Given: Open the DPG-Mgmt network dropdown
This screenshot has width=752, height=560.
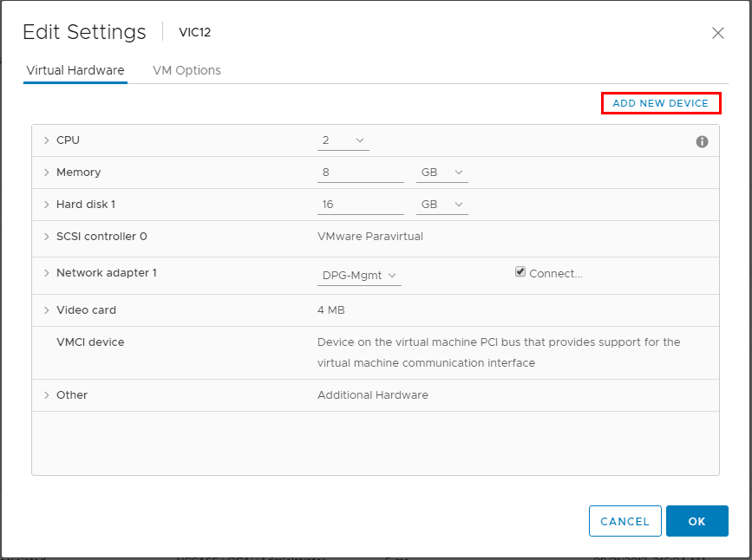Looking at the screenshot, I should click(x=359, y=276).
